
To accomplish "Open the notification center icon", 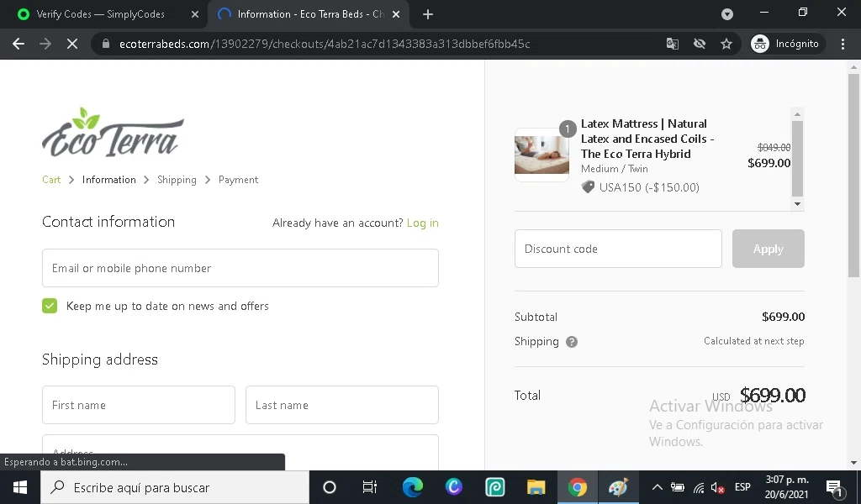I will click(835, 487).
